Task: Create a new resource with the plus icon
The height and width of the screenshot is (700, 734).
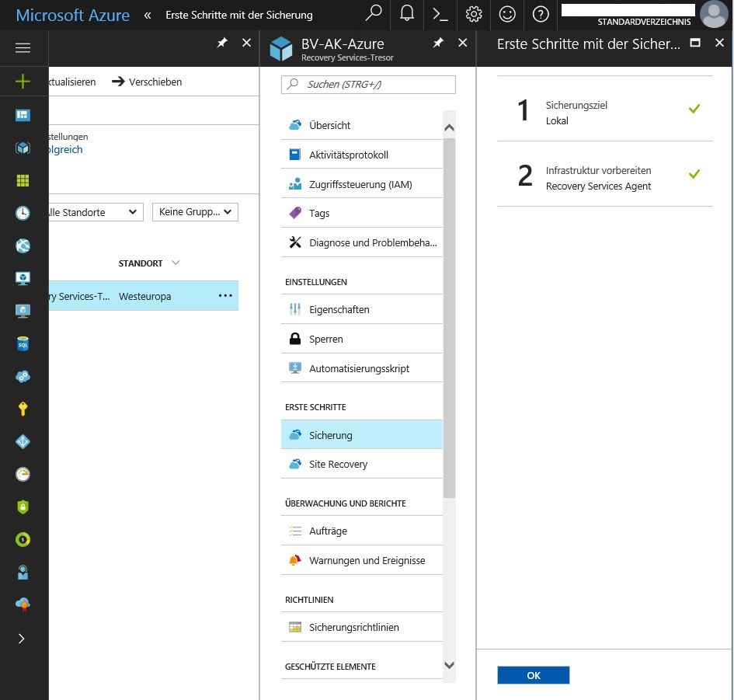Action: 23,81
